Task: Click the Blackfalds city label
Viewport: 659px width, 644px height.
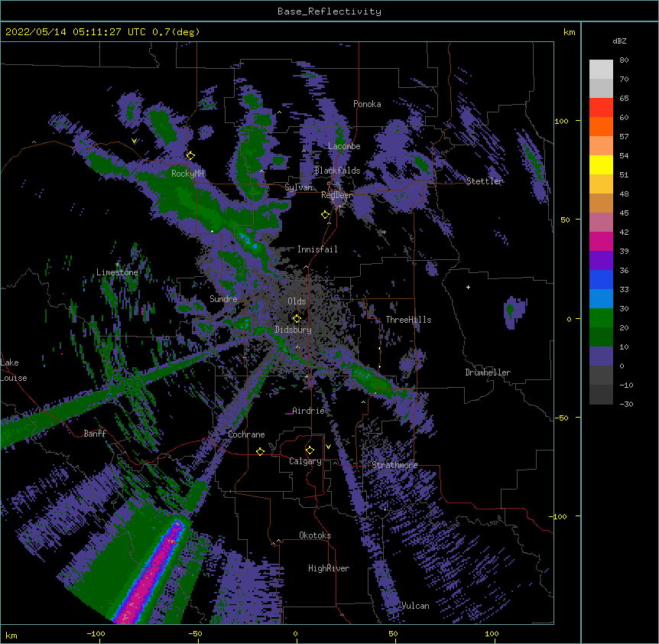Action: tap(337, 171)
